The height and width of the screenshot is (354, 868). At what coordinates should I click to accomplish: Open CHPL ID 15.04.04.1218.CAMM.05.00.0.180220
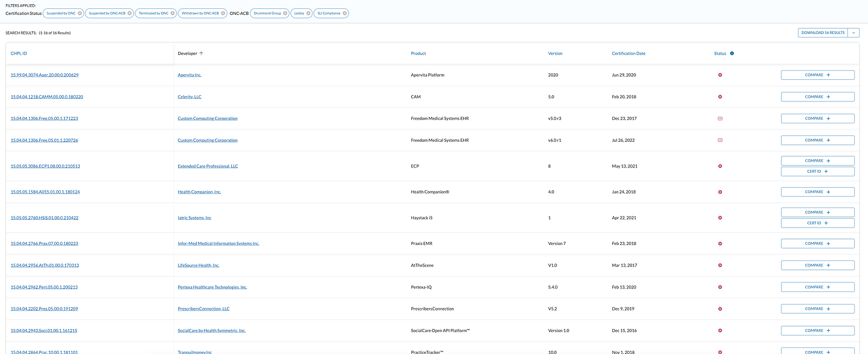click(46, 97)
